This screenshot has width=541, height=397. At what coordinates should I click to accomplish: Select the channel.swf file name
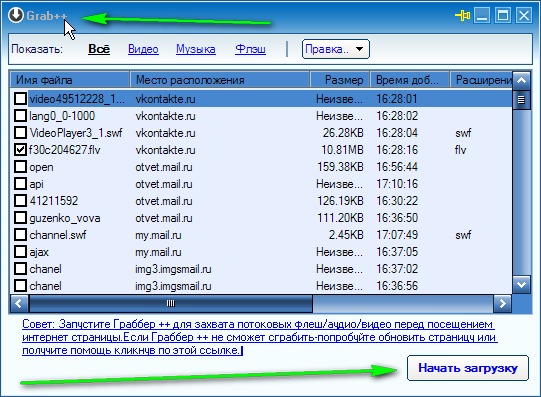pyautogui.click(x=58, y=235)
